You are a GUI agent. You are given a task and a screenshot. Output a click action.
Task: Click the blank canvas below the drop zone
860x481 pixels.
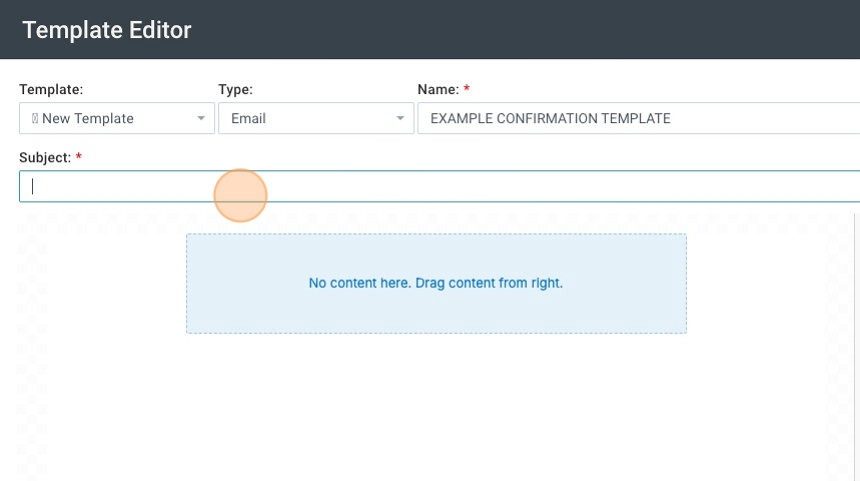coord(436,410)
